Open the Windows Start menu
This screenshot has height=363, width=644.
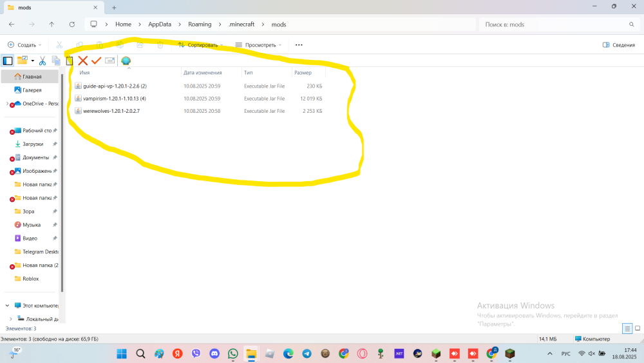122,353
